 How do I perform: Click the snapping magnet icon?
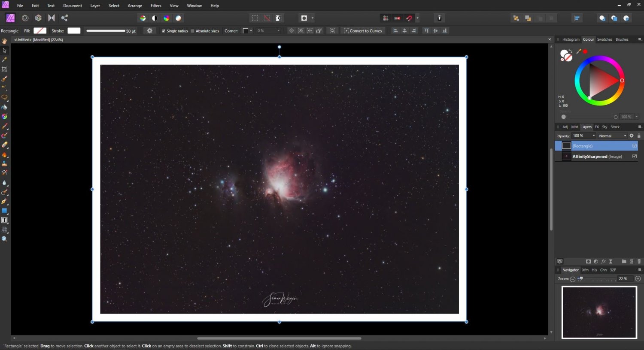coord(409,18)
